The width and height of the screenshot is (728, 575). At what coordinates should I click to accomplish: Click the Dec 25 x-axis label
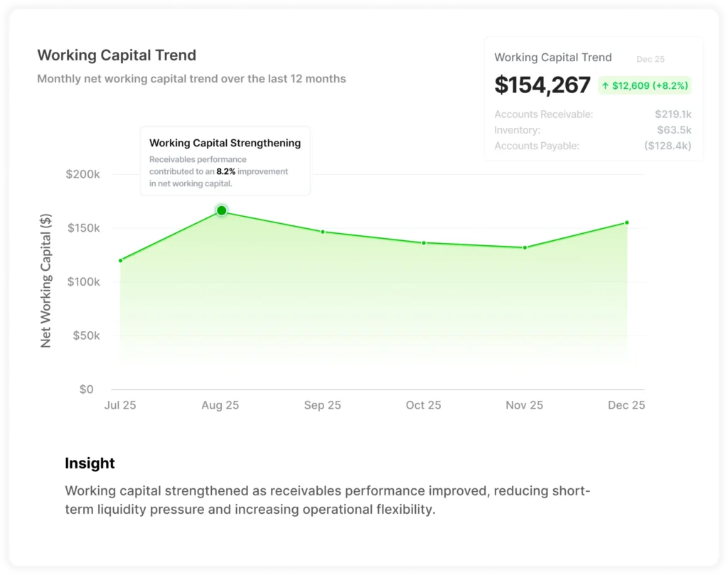626,405
